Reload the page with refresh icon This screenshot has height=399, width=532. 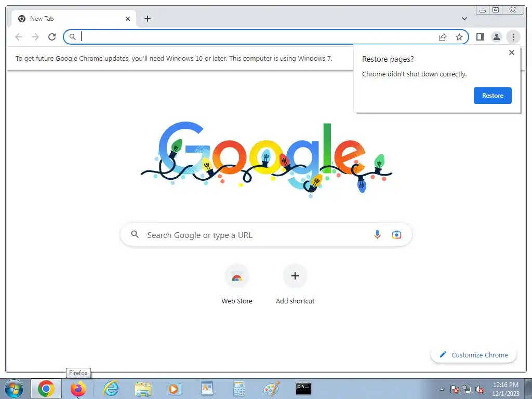pyautogui.click(x=52, y=37)
